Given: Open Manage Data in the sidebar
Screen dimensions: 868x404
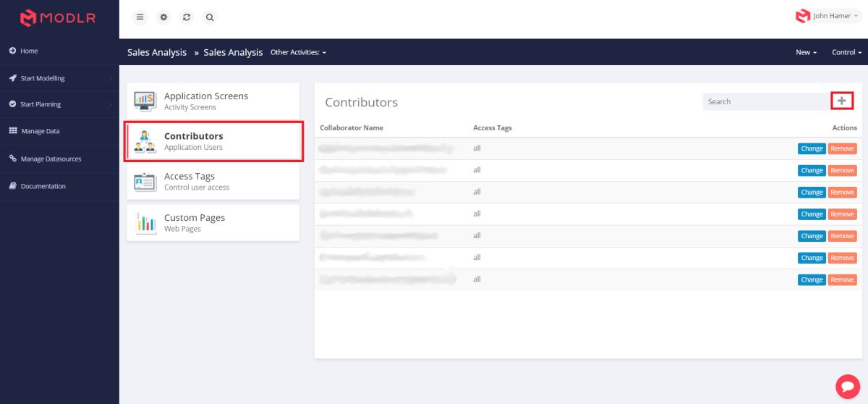Looking at the screenshot, I should (59, 131).
